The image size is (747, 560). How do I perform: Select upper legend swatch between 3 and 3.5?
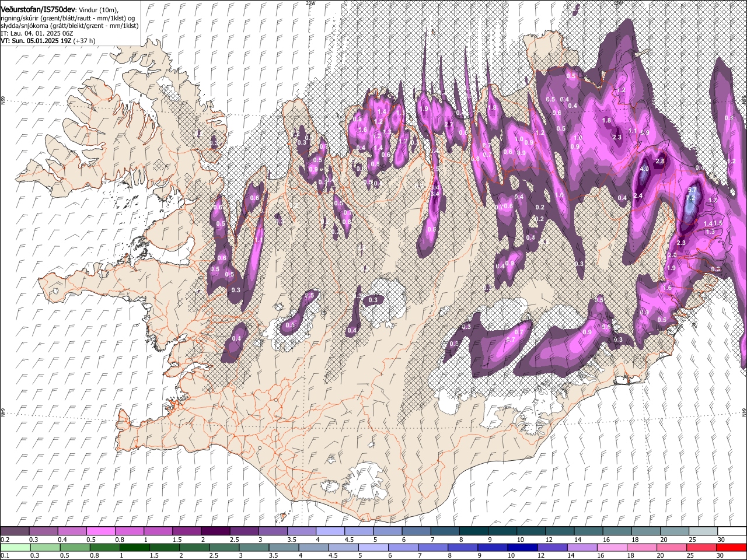[273, 531]
